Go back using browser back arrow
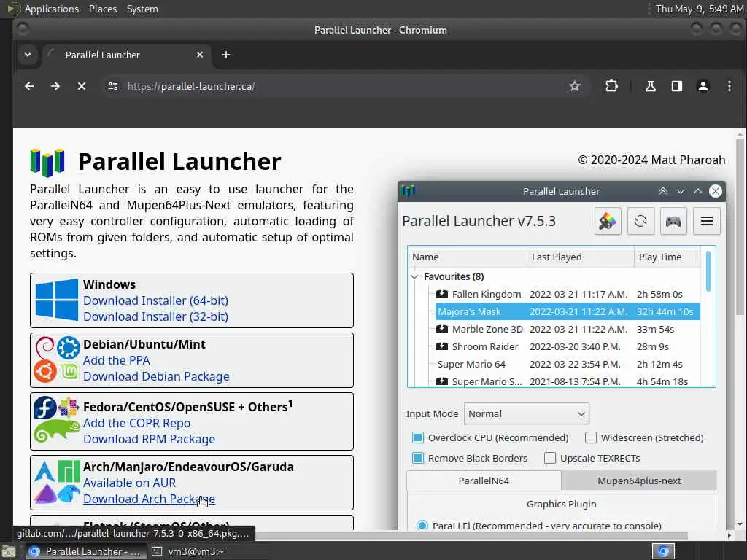 (29, 86)
